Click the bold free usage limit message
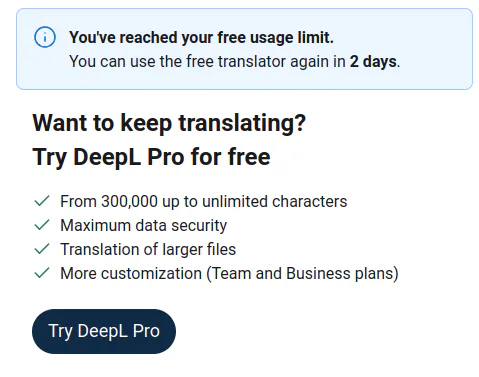479x377 pixels. click(201, 37)
